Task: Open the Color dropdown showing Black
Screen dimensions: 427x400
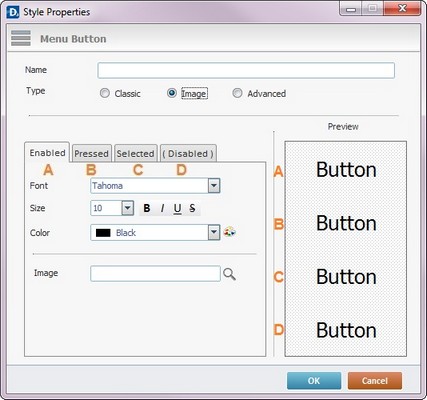Action: (155, 233)
